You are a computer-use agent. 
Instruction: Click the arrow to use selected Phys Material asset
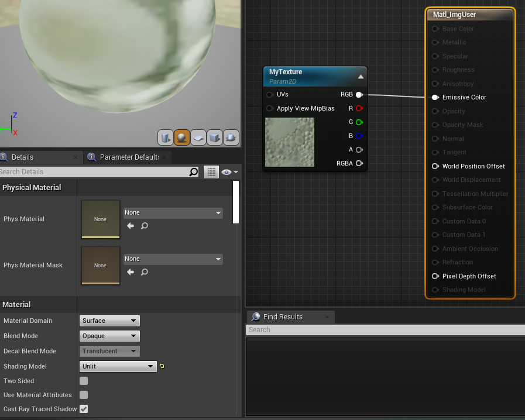point(130,226)
